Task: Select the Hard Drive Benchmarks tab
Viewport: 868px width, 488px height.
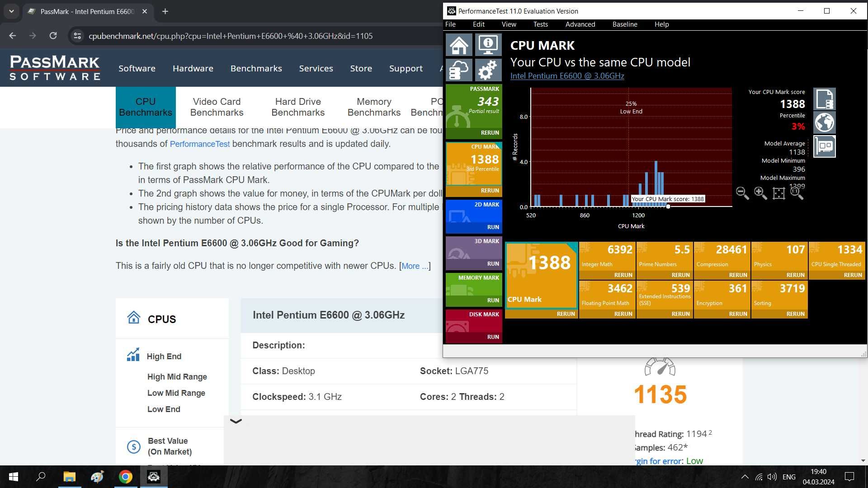Action: (298, 107)
